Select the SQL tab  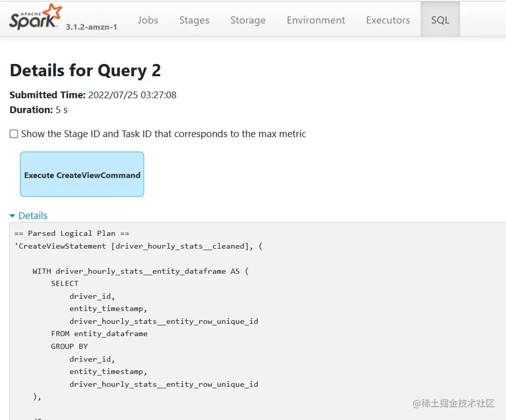tap(440, 20)
